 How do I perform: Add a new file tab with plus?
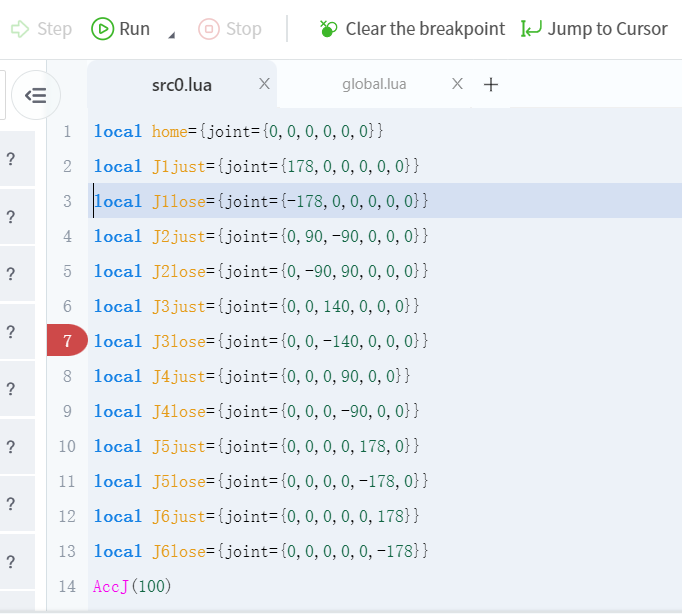(x=491, y=85)
